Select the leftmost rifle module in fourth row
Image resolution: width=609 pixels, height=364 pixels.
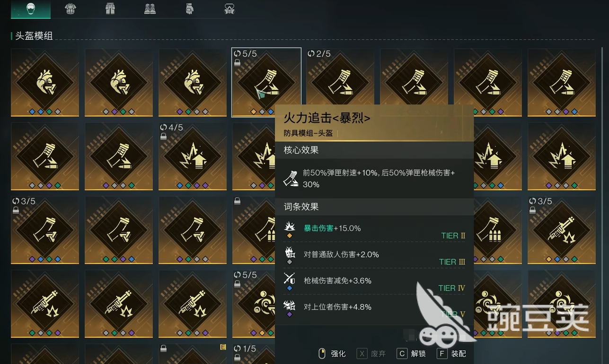pos(45,304)
